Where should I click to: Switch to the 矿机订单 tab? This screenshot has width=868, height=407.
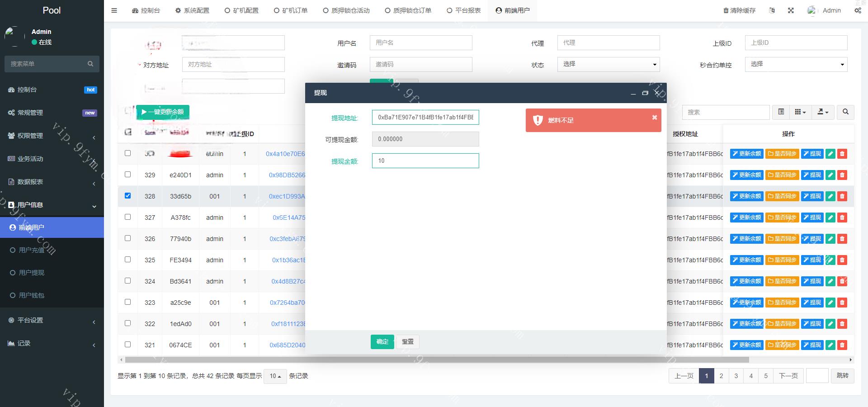290,10
